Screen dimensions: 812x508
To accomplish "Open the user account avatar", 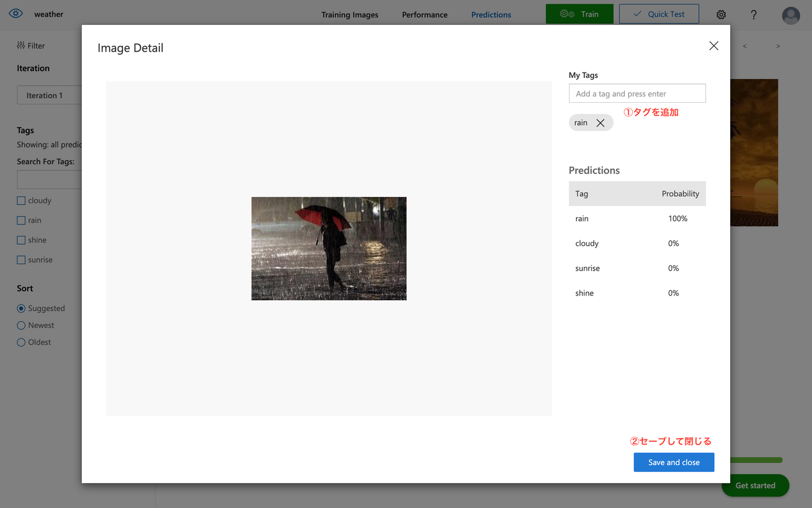I will pos(791,15).
